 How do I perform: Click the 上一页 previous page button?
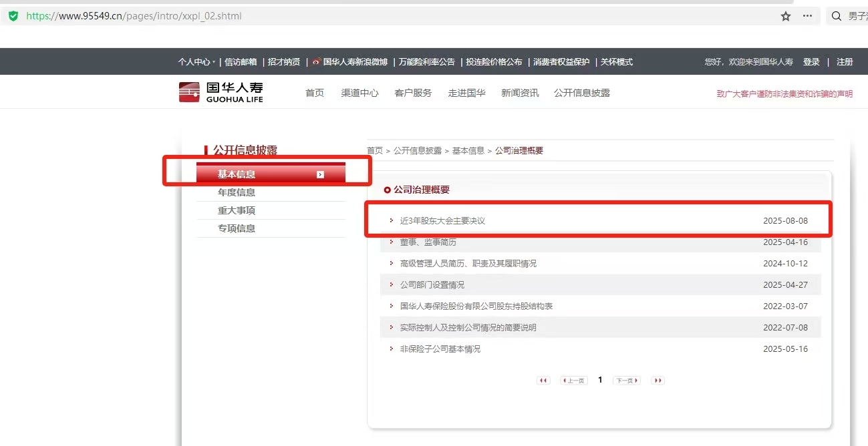[574, 381]
